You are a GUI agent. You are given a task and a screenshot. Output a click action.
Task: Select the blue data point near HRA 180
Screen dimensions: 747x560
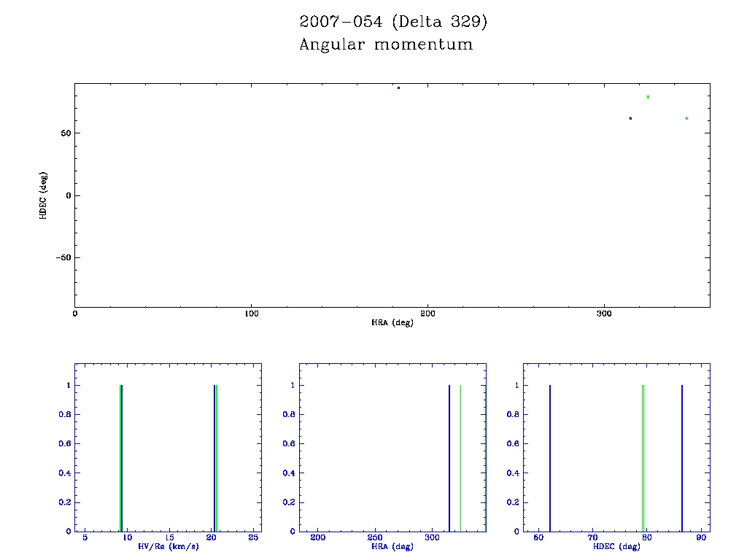pos(398,87)
